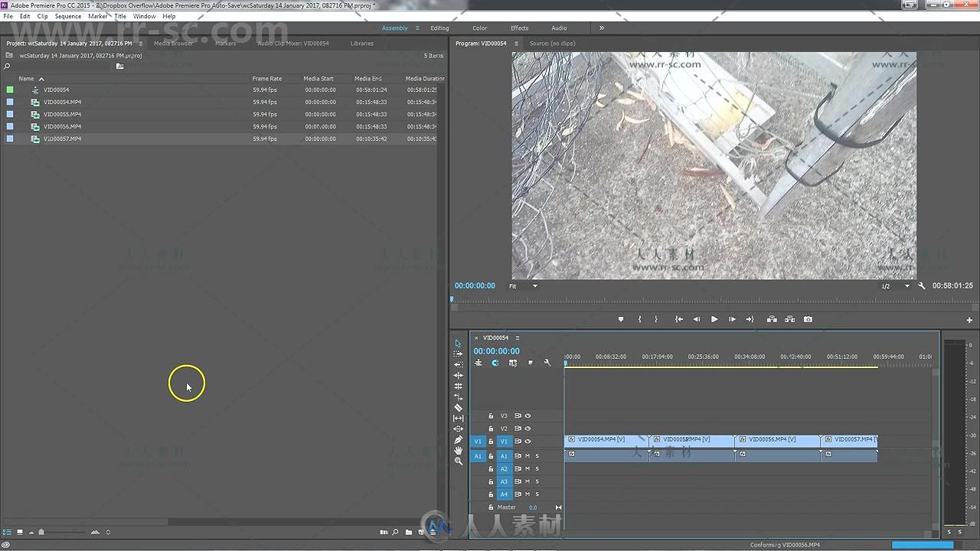Add marker in program monitor
Screen dimensions: 980x551
621,319
